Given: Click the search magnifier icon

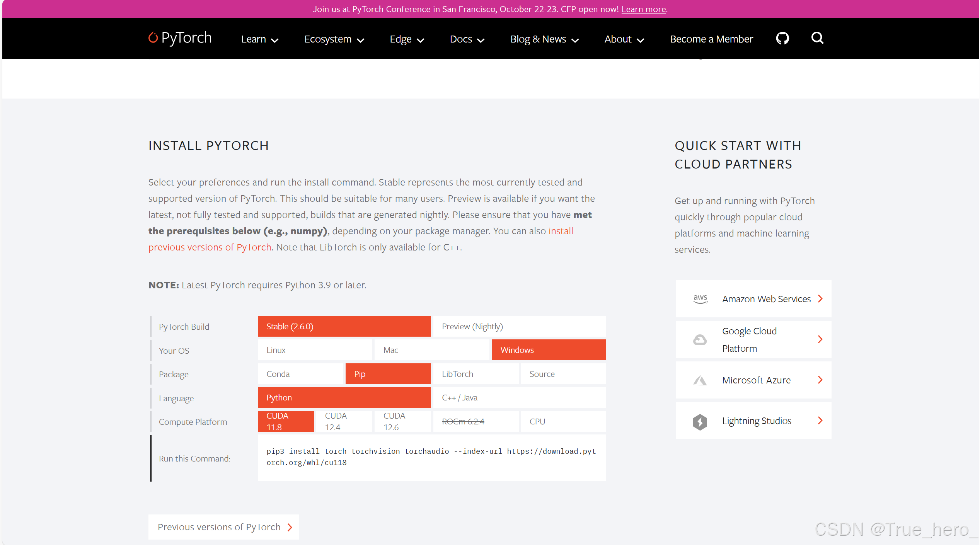Looking at the screenshot, I should [x=817, y=38].
